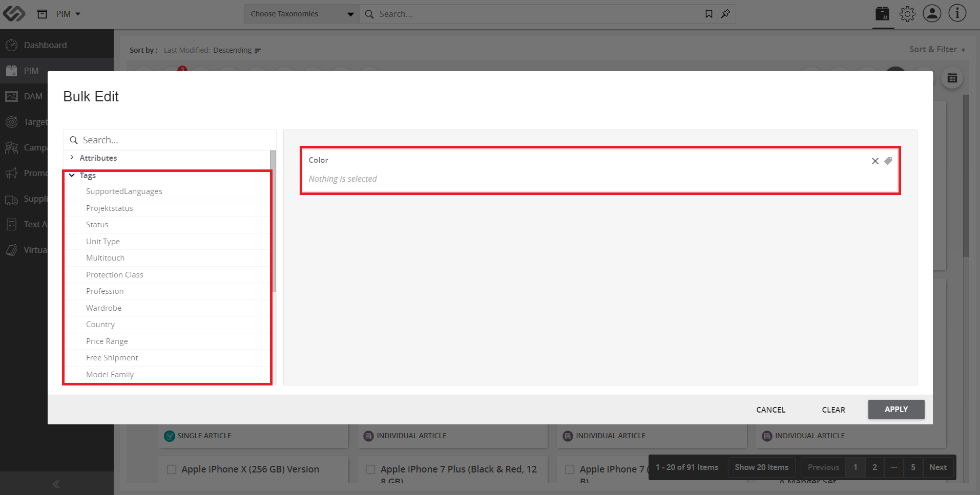Open the Show 20 Items selector
The height and width of the screenshot is (495, 980).
point(761,467)
